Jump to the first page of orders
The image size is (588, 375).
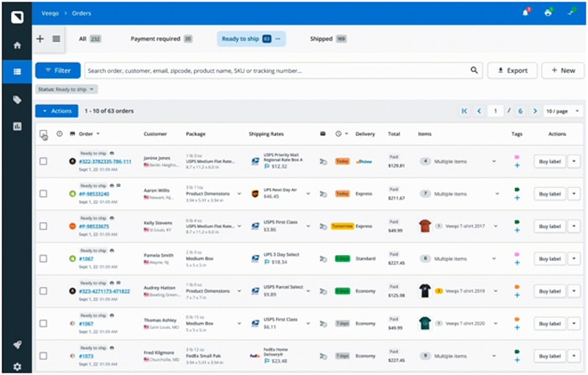[x=465, y=111]
